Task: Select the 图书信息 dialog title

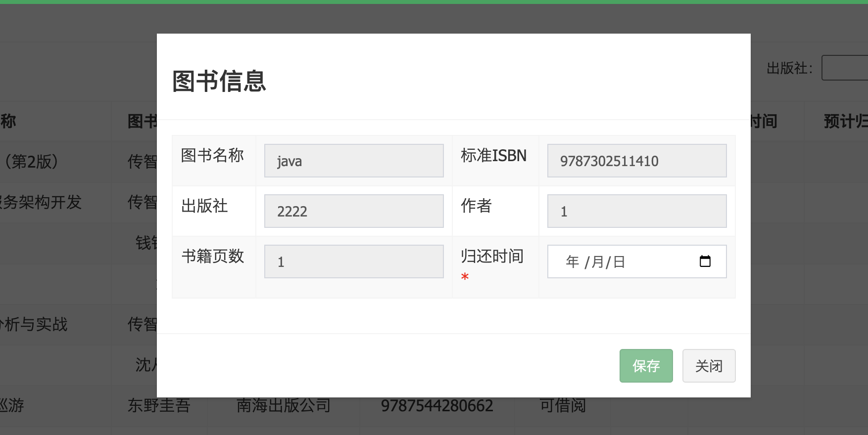Action: [219, 81]
